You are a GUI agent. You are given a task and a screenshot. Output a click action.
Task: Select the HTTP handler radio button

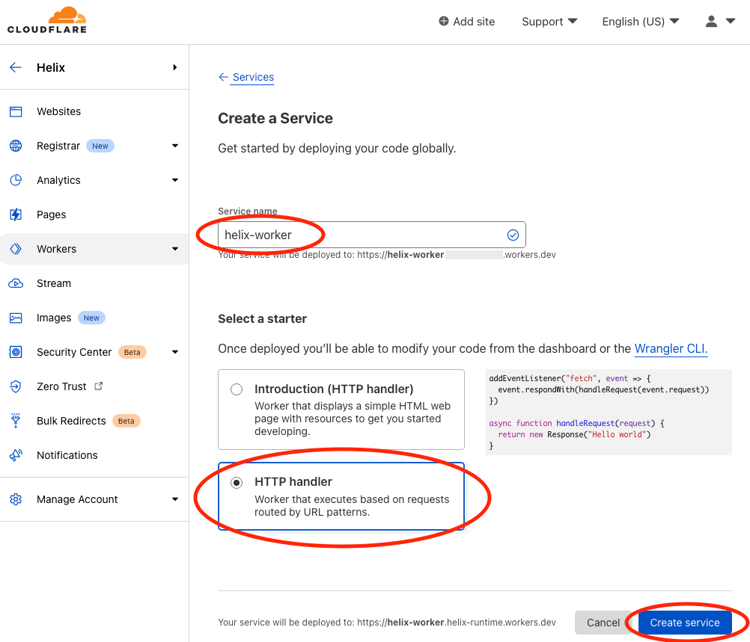click(x=236, y=483)
